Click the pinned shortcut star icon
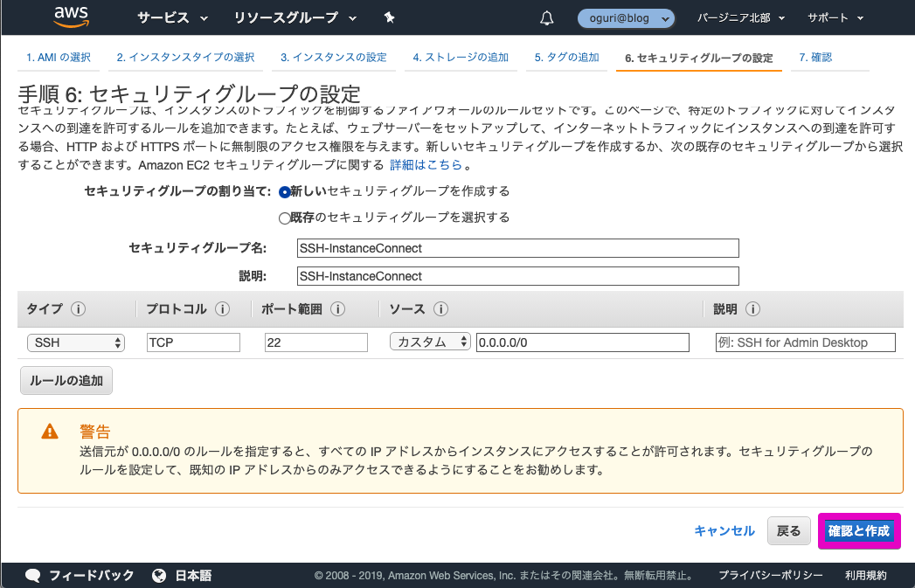Image resolution: width=915 pixels, height=588 pixels. point(389,17)
